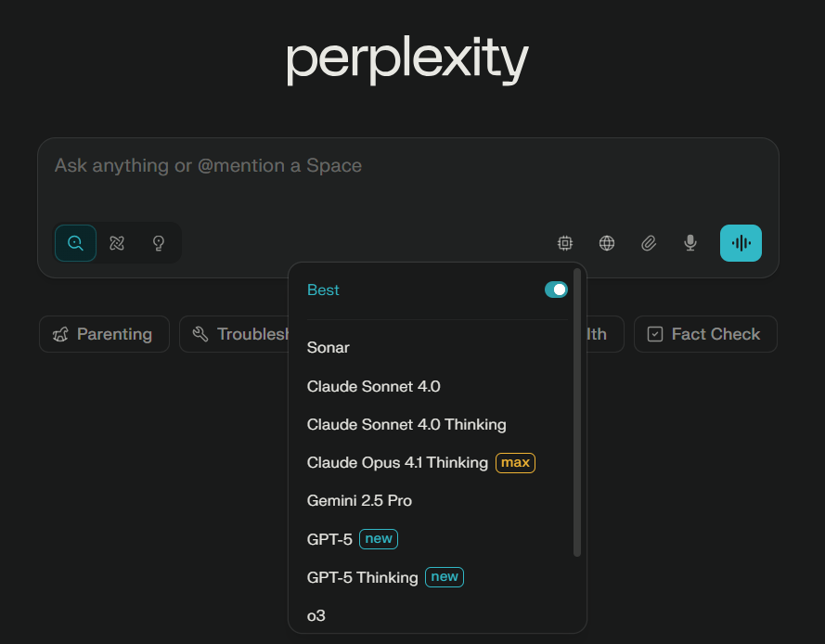Viewport: 825px width, 644px height.
Task: Attach a file with the paperclip icon
Action: [649, 243]
